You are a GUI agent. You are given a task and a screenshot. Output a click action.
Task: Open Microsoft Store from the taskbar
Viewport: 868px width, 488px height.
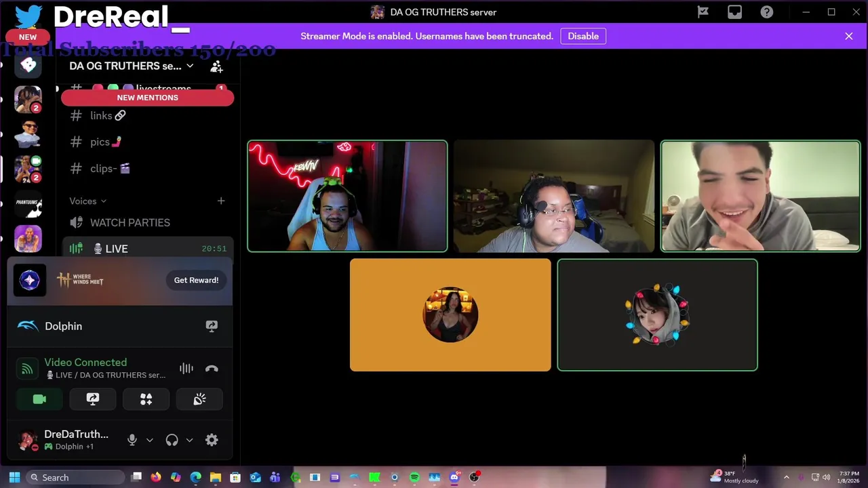[x=235, y=477]
